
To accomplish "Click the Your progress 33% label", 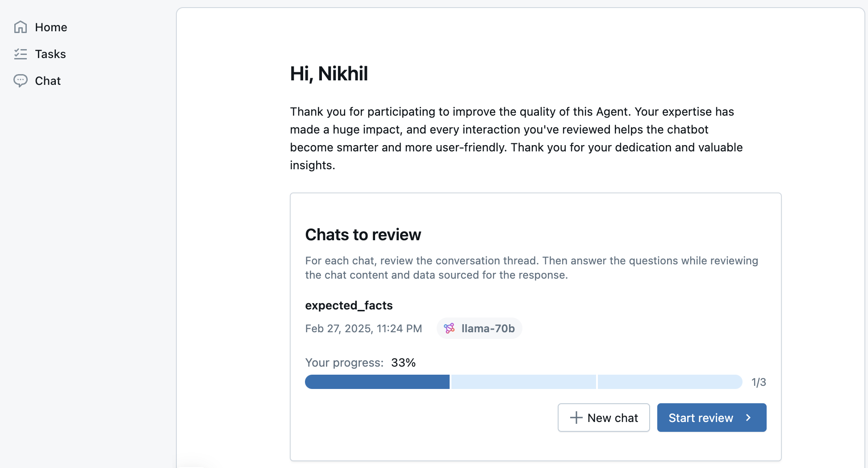I will (360, 363).
